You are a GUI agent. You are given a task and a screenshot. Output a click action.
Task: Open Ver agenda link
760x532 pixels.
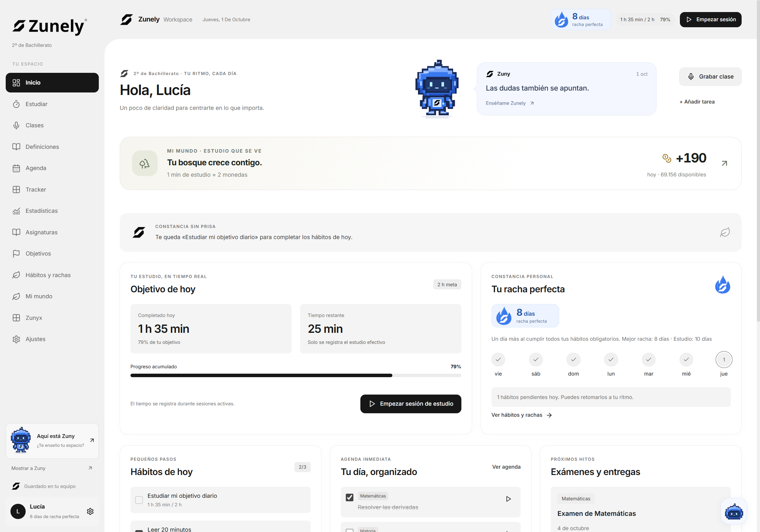click(506, 467)
